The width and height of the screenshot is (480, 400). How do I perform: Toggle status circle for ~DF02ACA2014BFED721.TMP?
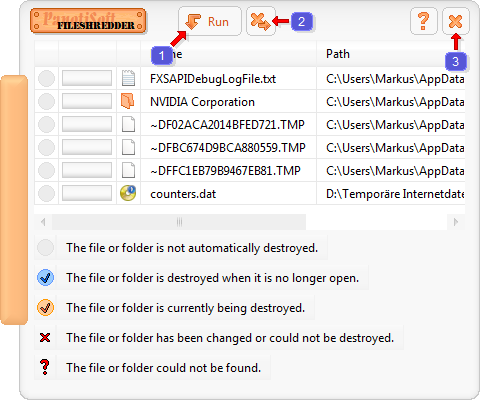pos(46,125)
